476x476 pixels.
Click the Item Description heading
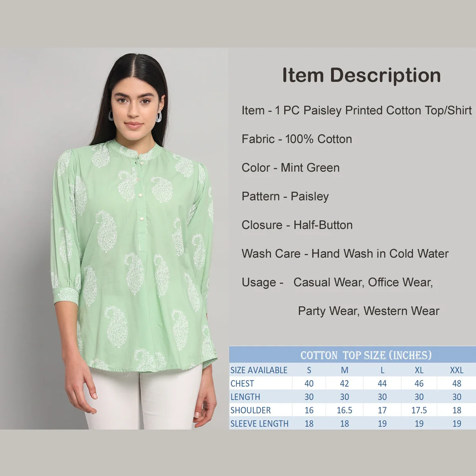pos(361,75)
